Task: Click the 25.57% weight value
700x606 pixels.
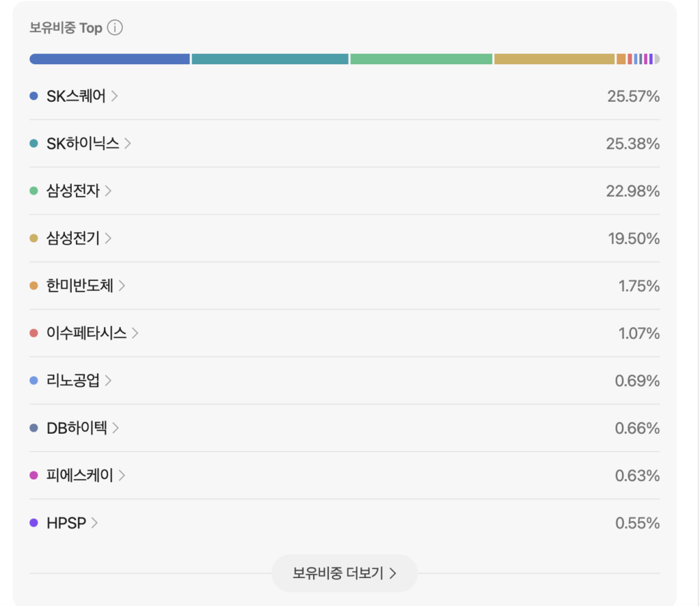Action: tap(633, 96)
